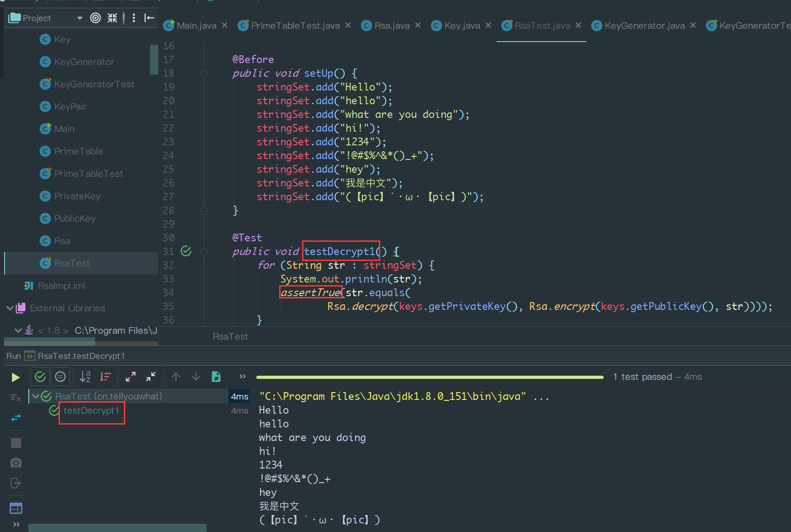Hide the Project tool window
Image resolution: width=791 pixels, height=532 pixels.
[x=149, y=18]
